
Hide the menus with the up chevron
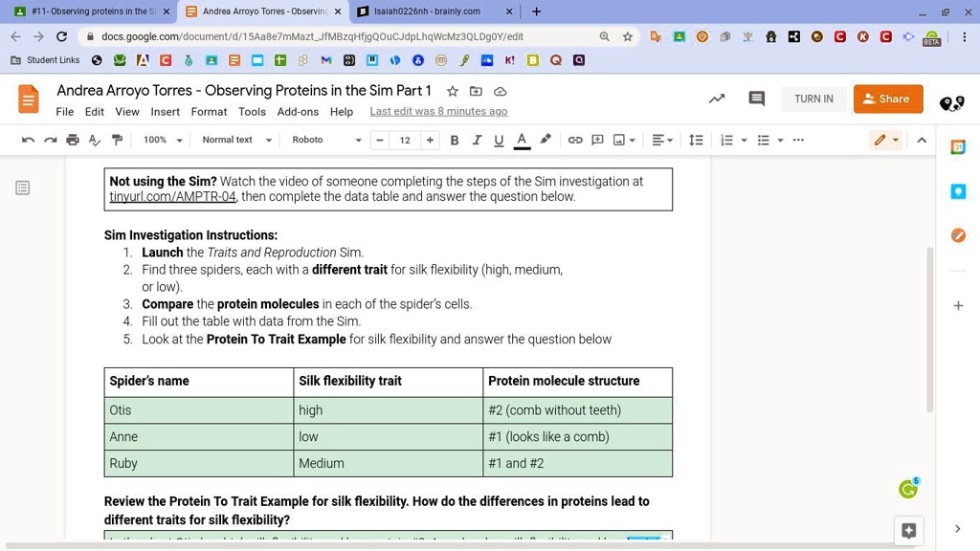[x=922, y=140]
